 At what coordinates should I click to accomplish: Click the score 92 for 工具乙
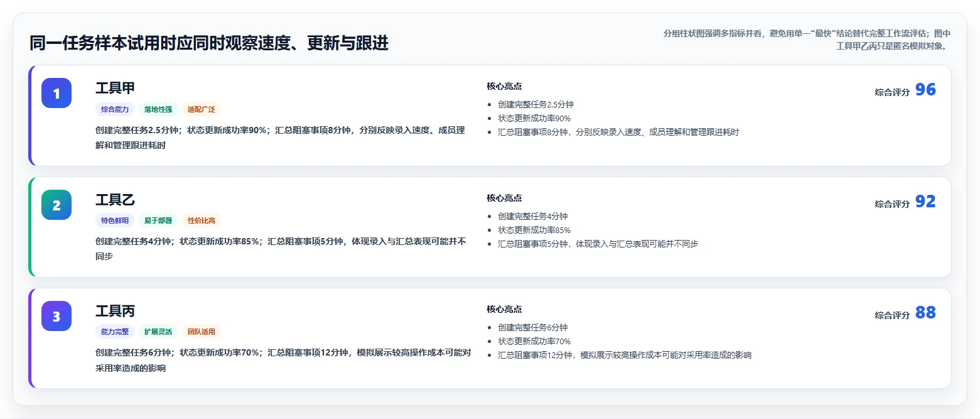pos(925,202)
